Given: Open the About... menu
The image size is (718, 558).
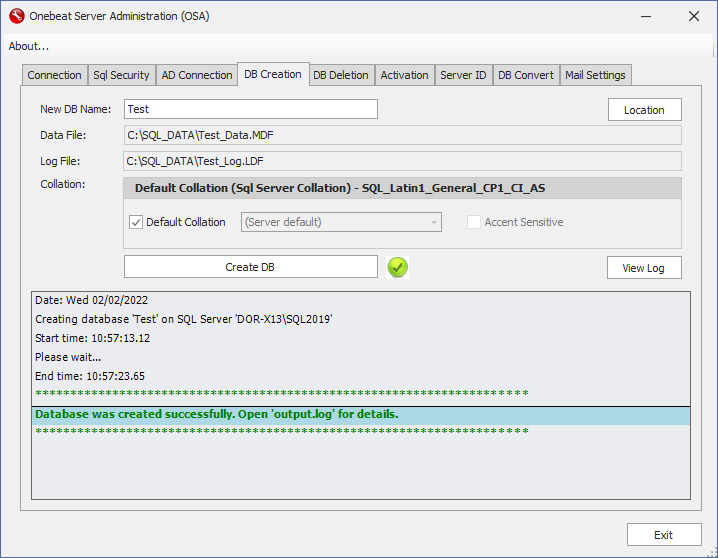Looking at the screenshot, I should (x=28, y=46).
